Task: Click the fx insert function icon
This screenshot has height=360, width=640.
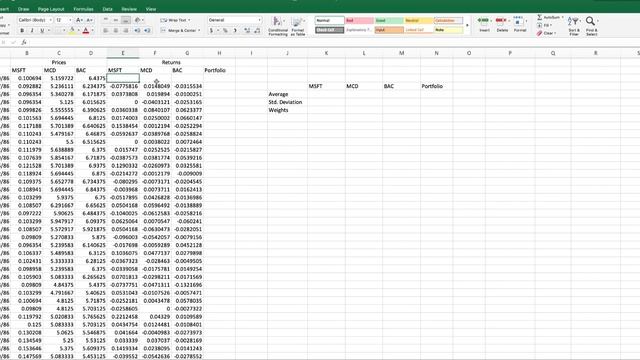Action: 24,42
